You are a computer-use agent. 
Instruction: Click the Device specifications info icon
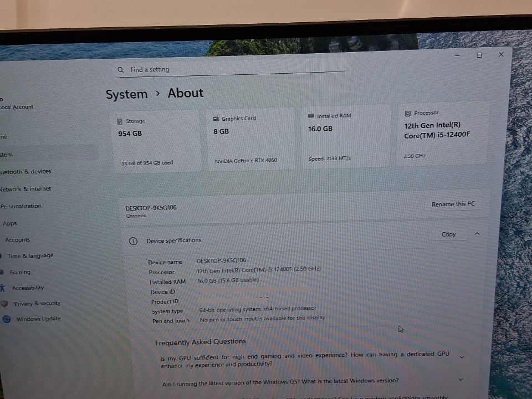click(x=133, y=241)
